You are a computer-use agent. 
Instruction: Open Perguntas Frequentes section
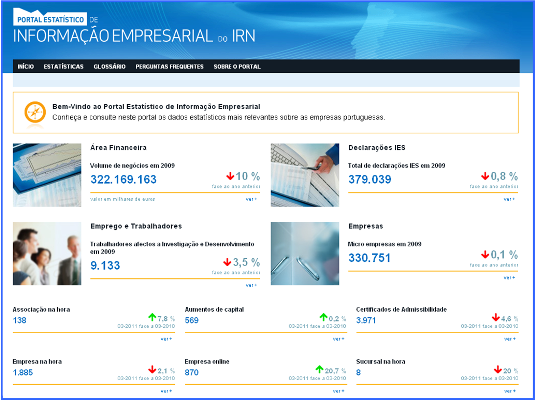[x=170, y=67]
